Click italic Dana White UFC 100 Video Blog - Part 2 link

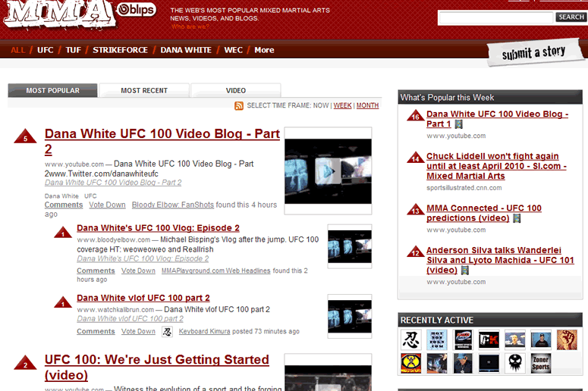[x=113, y=183]
